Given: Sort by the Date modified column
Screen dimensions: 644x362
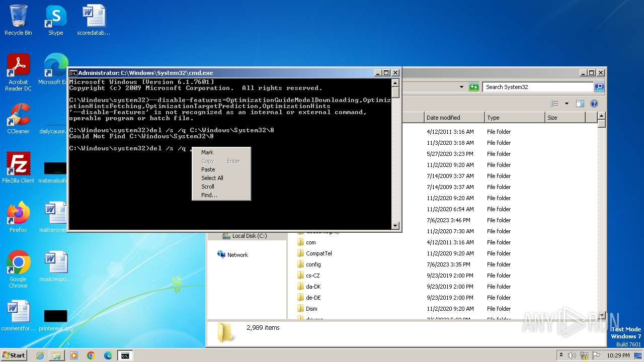Looking at the screenshot, I should (454, 118).
